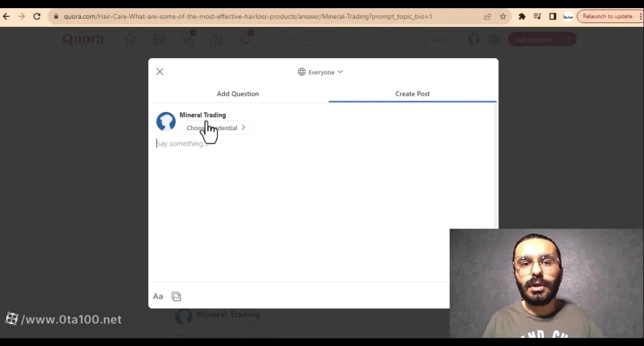Close the Create Post dialog
Image resolution: width=644 pixels, height=346 pixels.
(x=159, y=72)
